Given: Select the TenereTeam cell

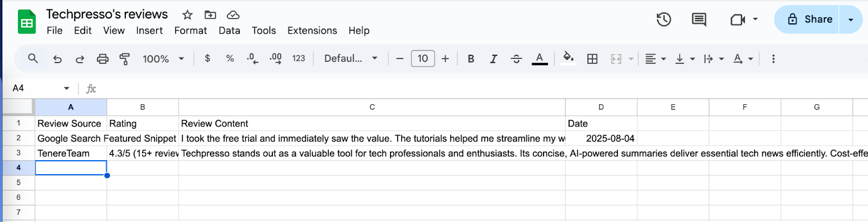Looking at the screenshot, I should 71,153.
